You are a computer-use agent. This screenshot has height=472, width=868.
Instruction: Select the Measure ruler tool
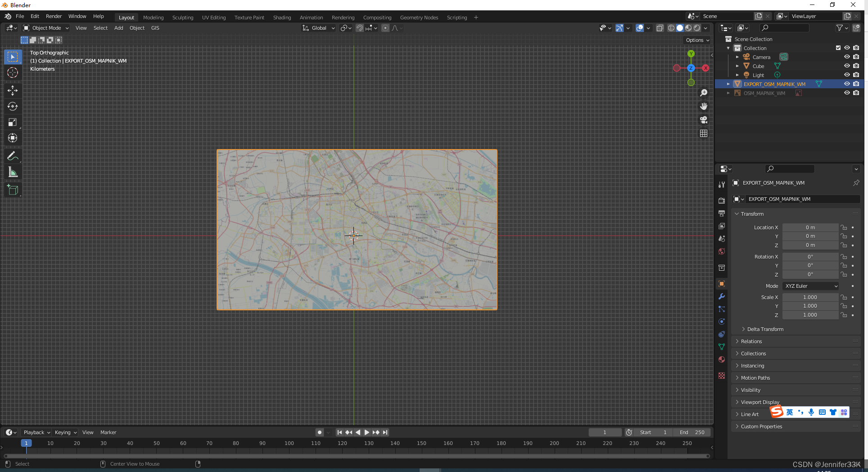(x=13, y=172)
